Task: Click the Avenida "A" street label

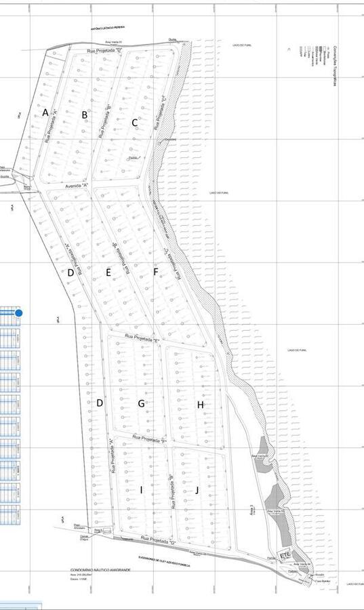Action: point(77,186)
